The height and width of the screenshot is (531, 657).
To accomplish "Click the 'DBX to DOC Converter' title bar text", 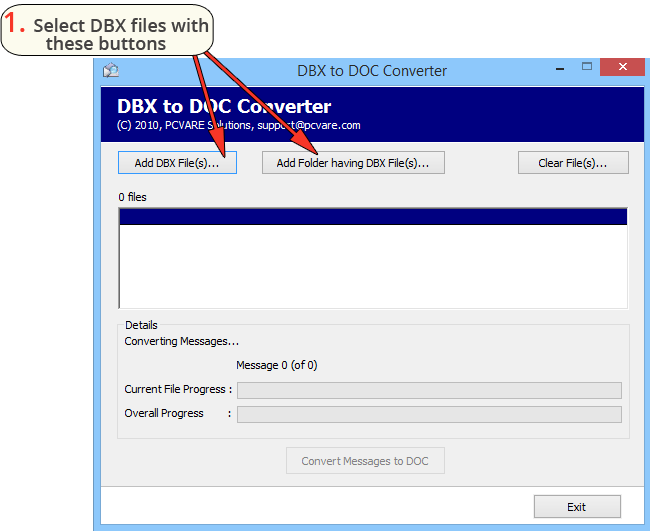I will point(372,70).
